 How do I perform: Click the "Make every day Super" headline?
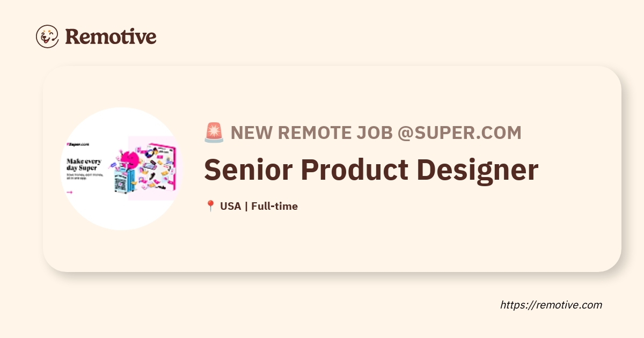(84, 165)
